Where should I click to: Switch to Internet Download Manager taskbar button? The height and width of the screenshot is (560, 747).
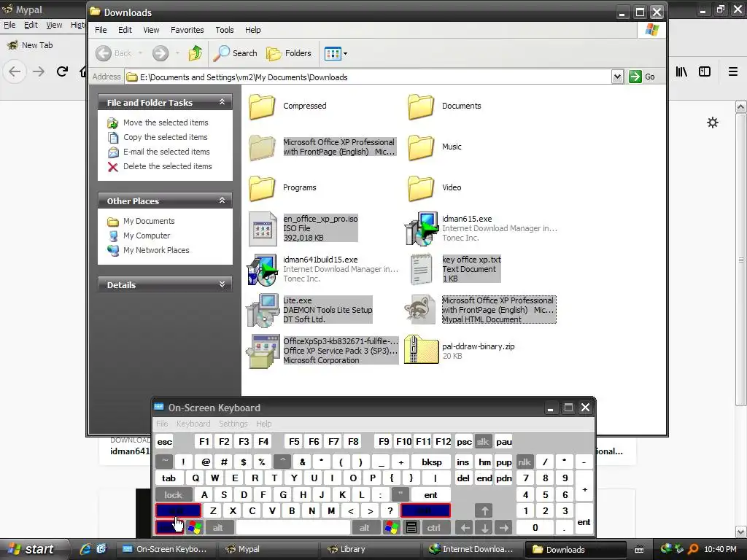[x=471, y=549]
